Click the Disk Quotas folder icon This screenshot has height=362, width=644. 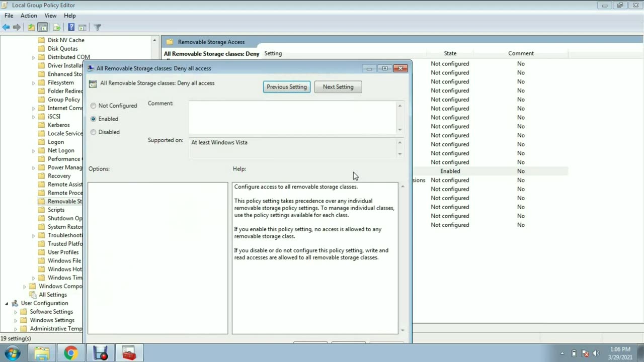tap(42, 49)
